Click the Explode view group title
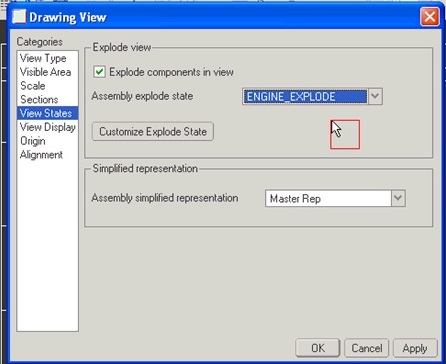 [x=122, y=47]
